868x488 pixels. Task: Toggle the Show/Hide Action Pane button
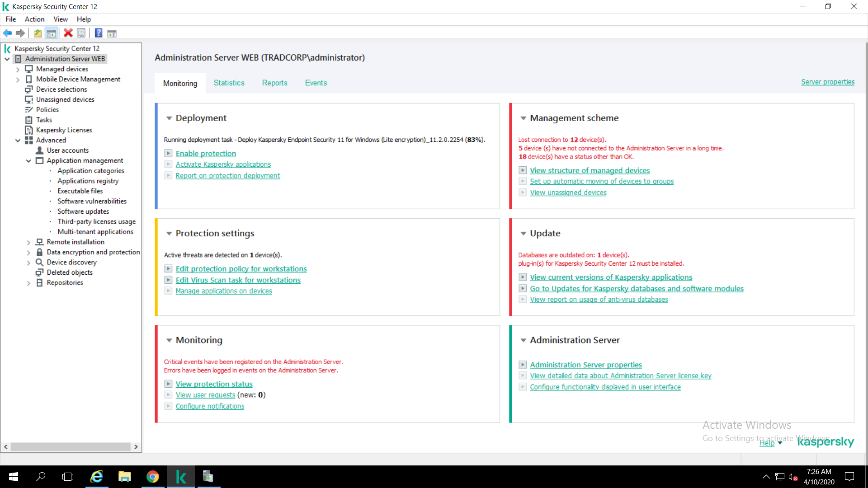(112, 33)
